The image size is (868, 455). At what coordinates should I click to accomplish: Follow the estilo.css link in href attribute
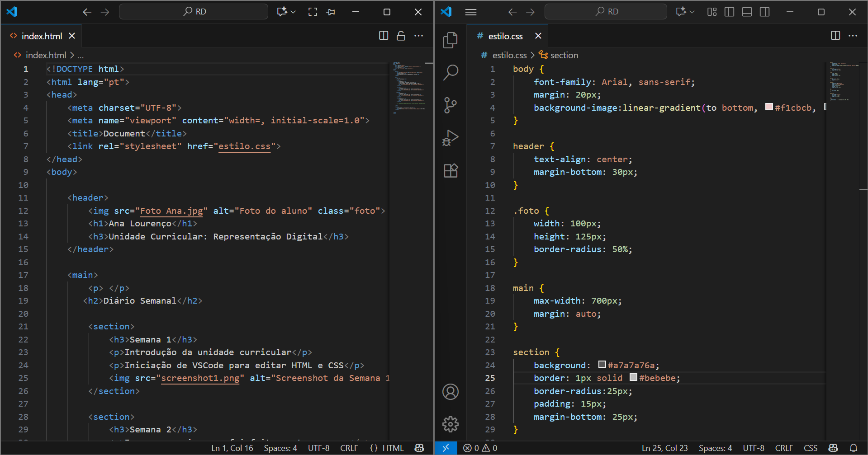point(244,146)
